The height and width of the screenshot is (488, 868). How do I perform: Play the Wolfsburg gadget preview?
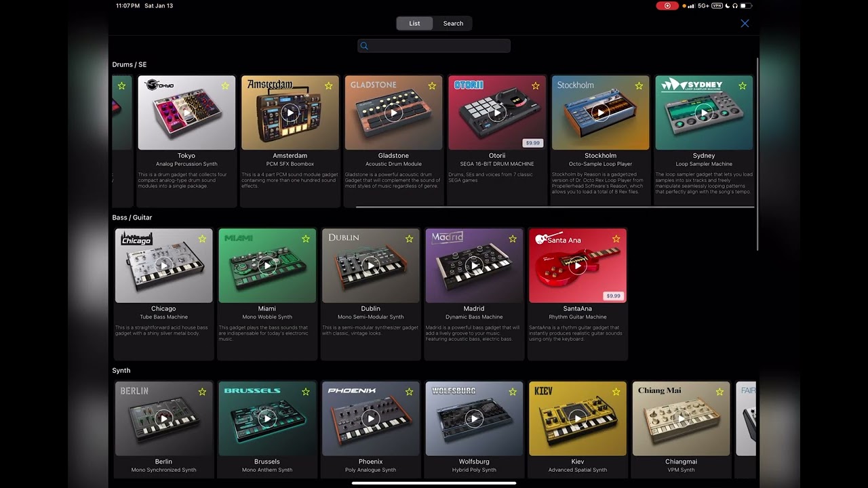(x=474, y=419)
